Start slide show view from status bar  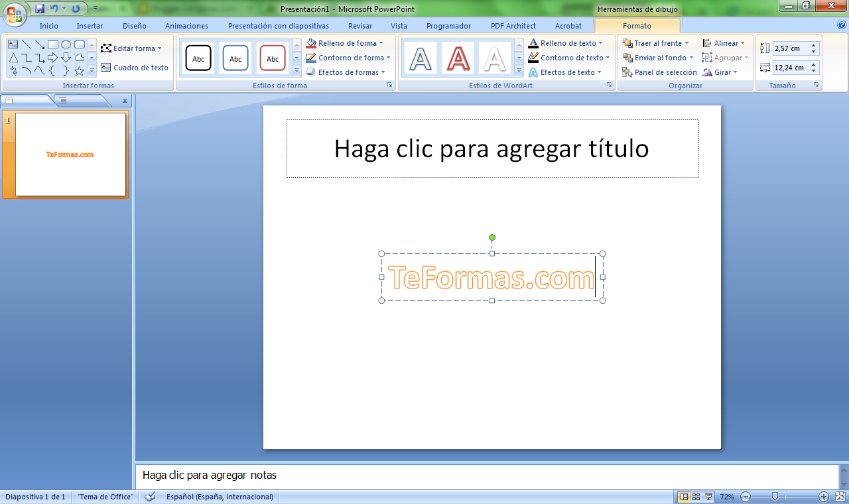coord(708,497)
